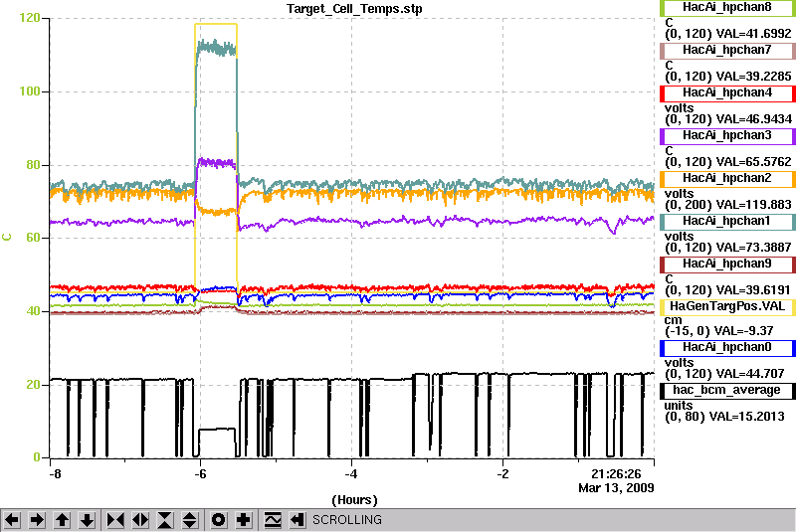Screen dimensions: 796x532
Task: Select the HacAi_hpchan1 curve legend entry
Action: [x=727, y=221]
